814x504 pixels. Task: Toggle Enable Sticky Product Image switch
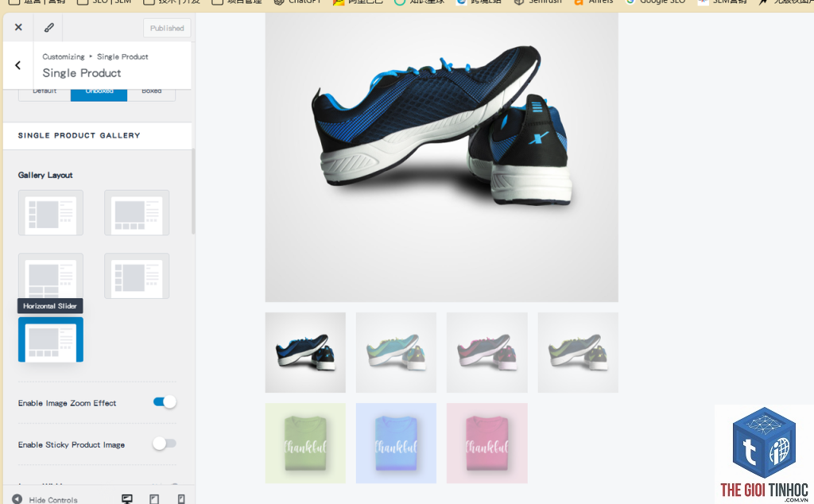point(165,444)
